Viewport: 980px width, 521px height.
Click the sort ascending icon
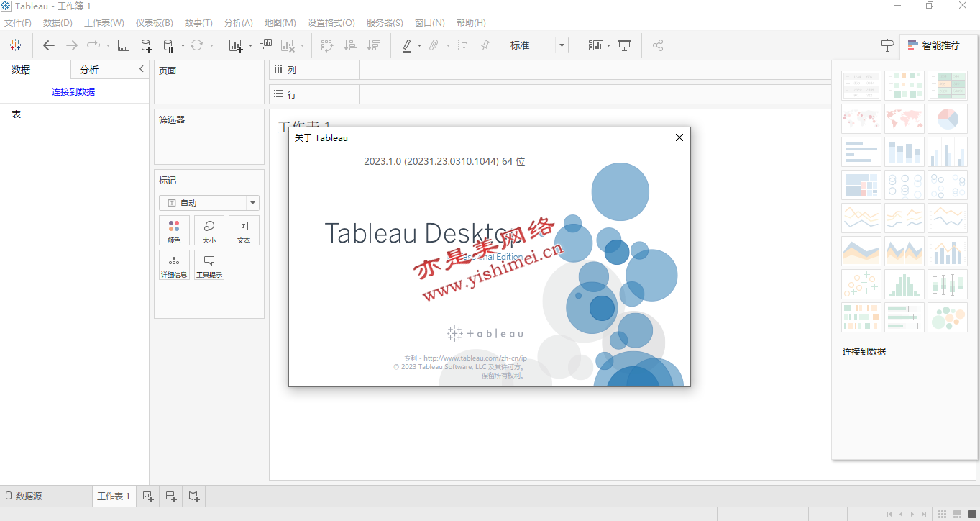tap(350, 45)
